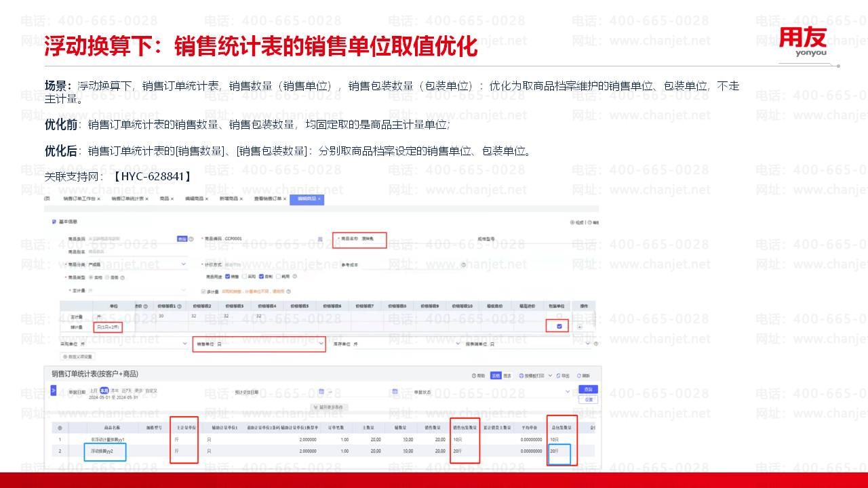Image resolution: width=868 pixels, height=488 pixels.
Task: Open the 销售单位 dropdown
Action: tap(321, 344)
